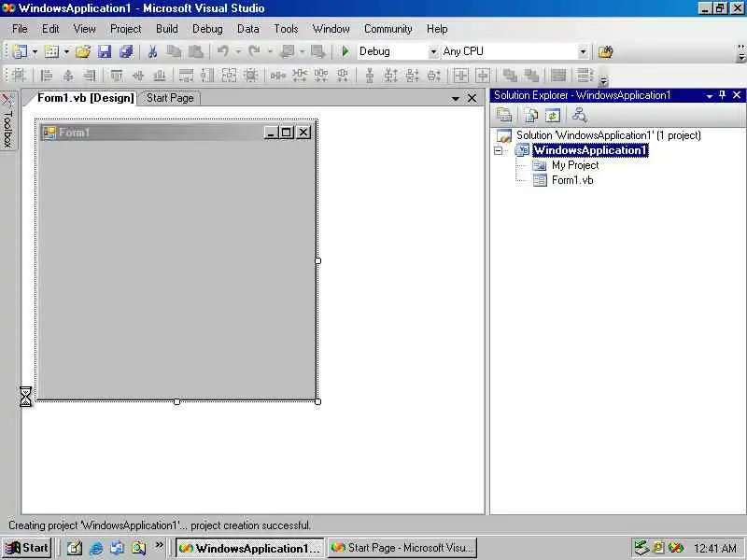This screenshot has width=747, height=560.
Task: Click the Align Tops layout icon
Action: point(117,76)
